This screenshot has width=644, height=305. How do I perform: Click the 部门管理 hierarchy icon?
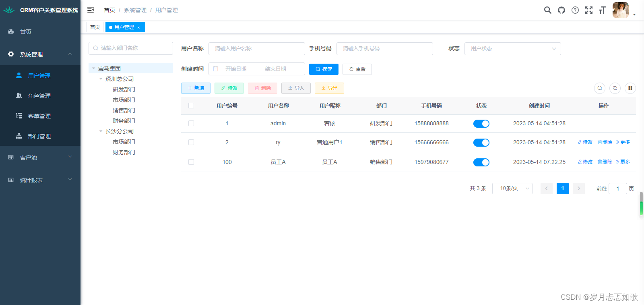point(19,136)
